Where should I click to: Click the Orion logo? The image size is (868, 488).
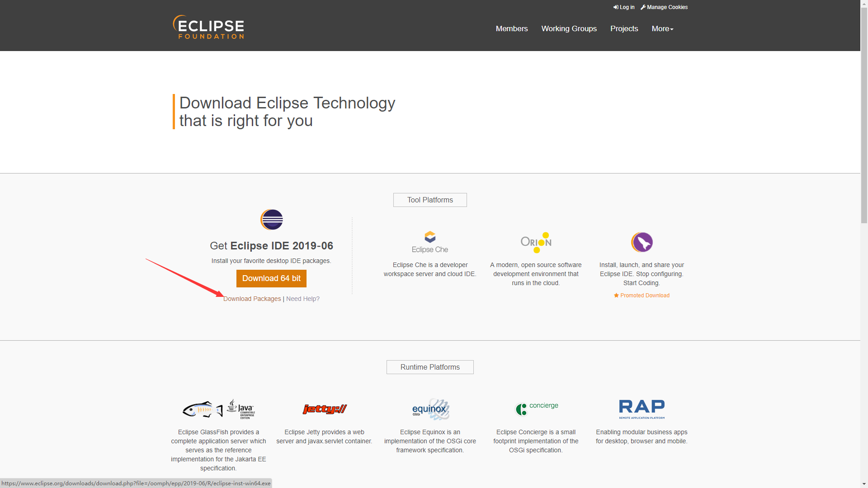[536, 242]
